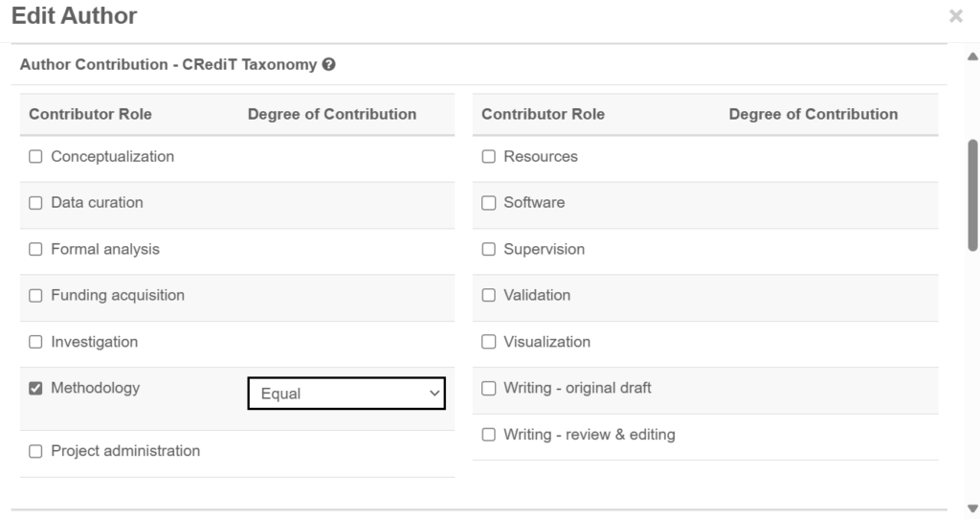Close the Edit Author dialog

(x=956, y=16)
